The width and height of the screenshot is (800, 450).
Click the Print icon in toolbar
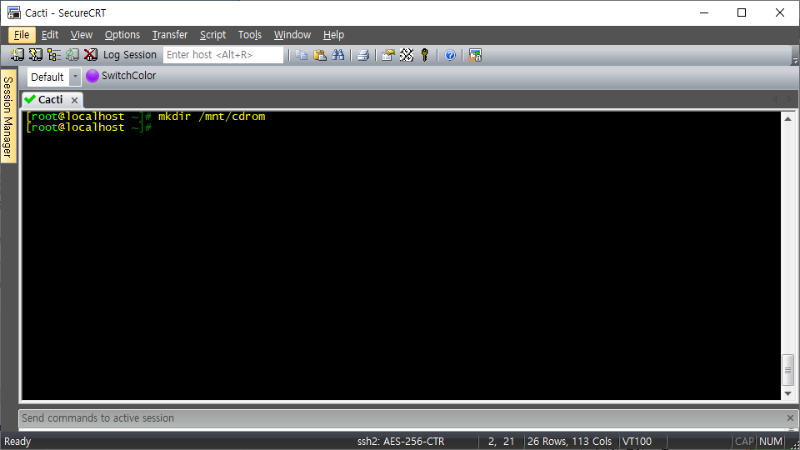click(363, 55)
